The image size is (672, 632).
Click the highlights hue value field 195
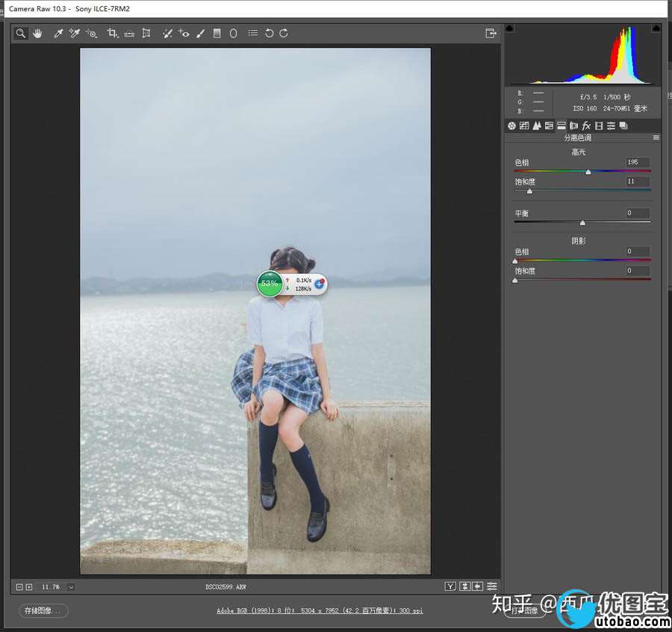click(638, 162)
